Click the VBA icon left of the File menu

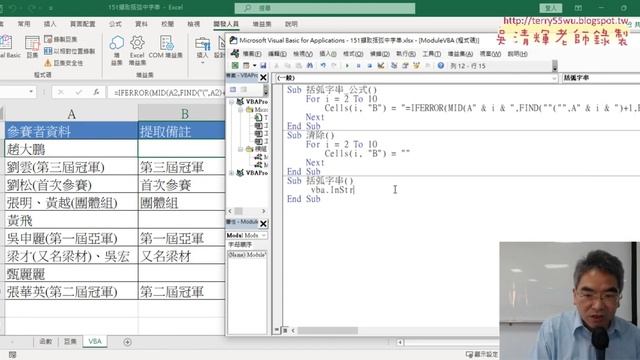pos(235,53)
